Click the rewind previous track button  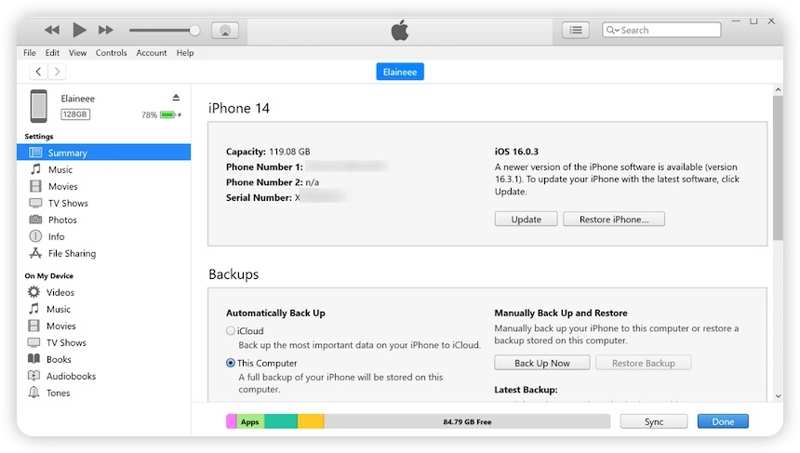[52, 30]
